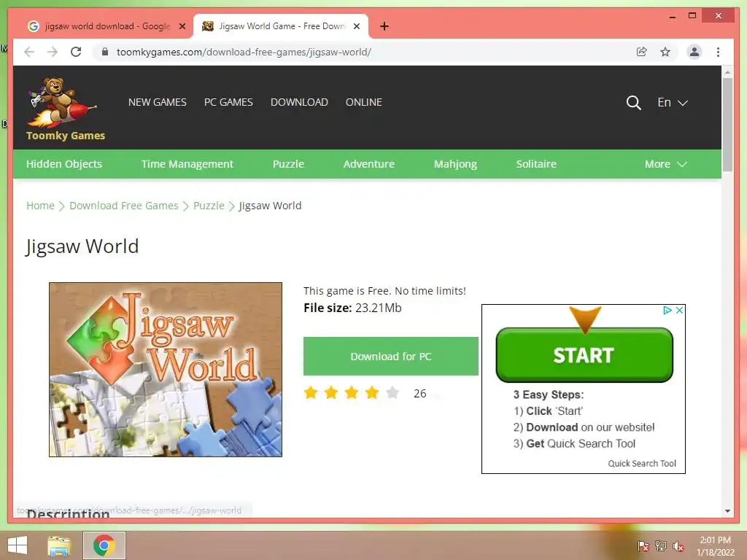
Task: Click the green START ad button
Action: click(x=584, y=355)
